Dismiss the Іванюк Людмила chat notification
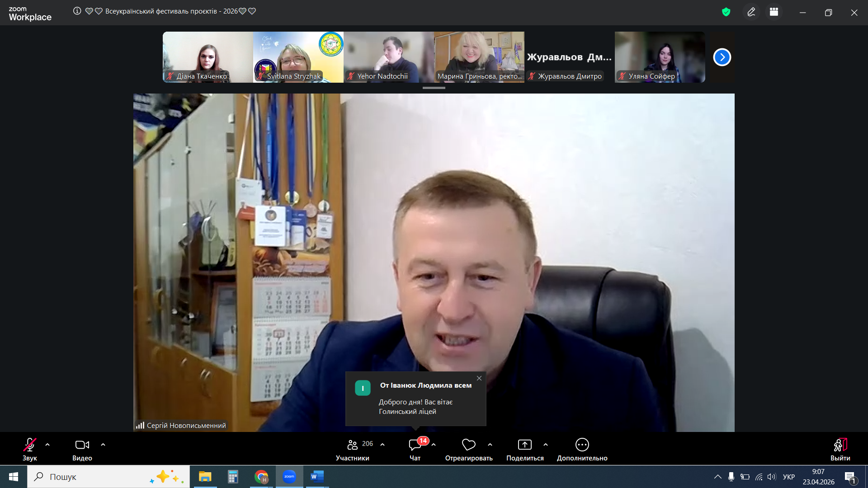Image resolution: width=868 pixels, height=488 pixels. tap(479, 378)
